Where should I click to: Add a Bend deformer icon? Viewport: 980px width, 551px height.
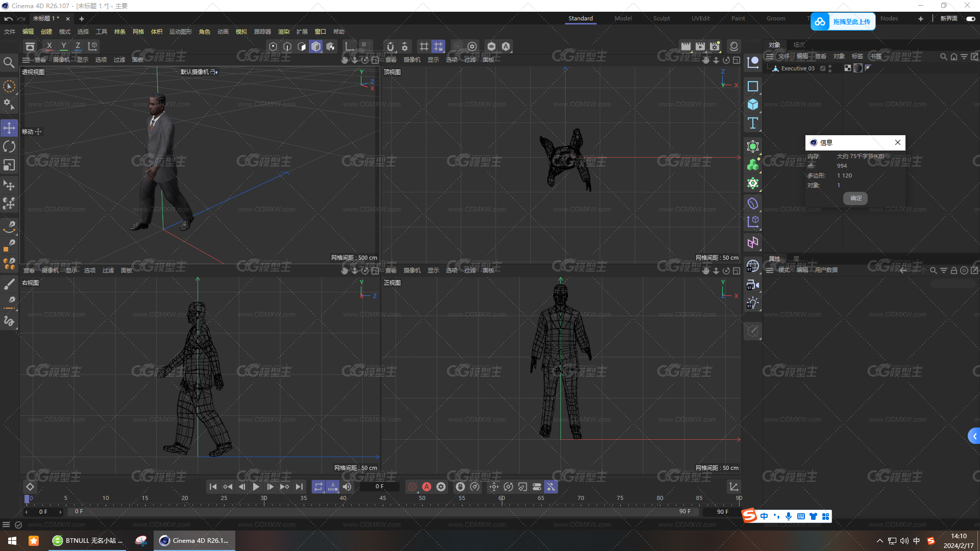pos(753,204)
